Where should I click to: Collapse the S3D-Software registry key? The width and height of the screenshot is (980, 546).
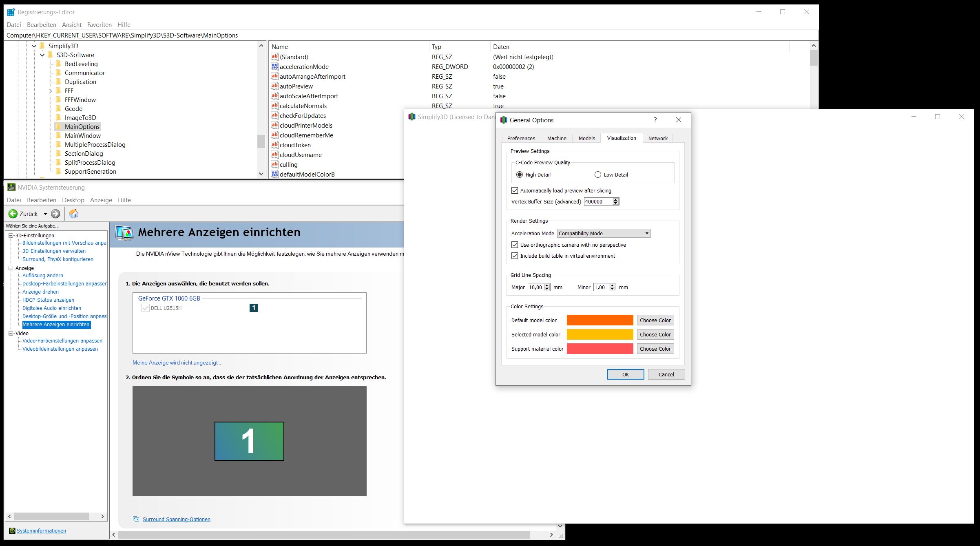[42, 55]
